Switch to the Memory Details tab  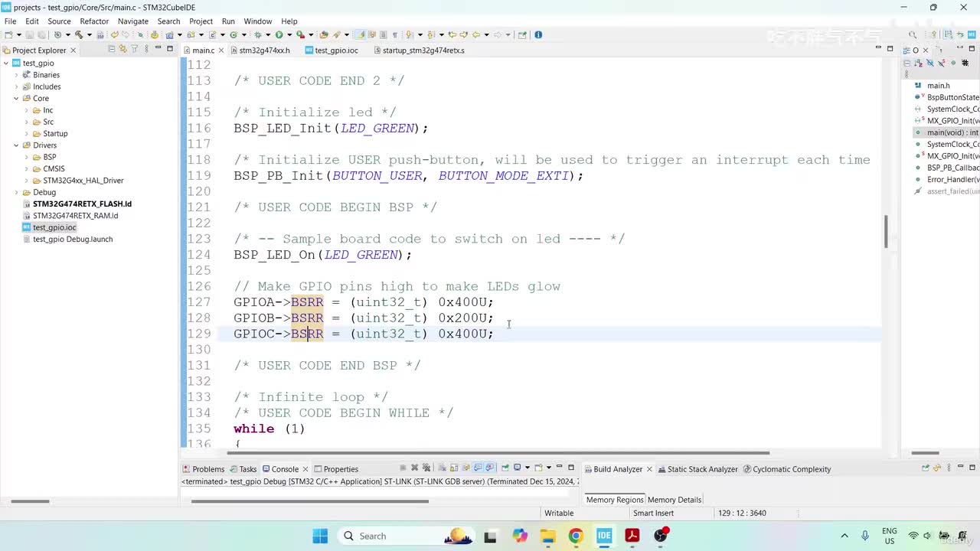(x=674, y=500)
